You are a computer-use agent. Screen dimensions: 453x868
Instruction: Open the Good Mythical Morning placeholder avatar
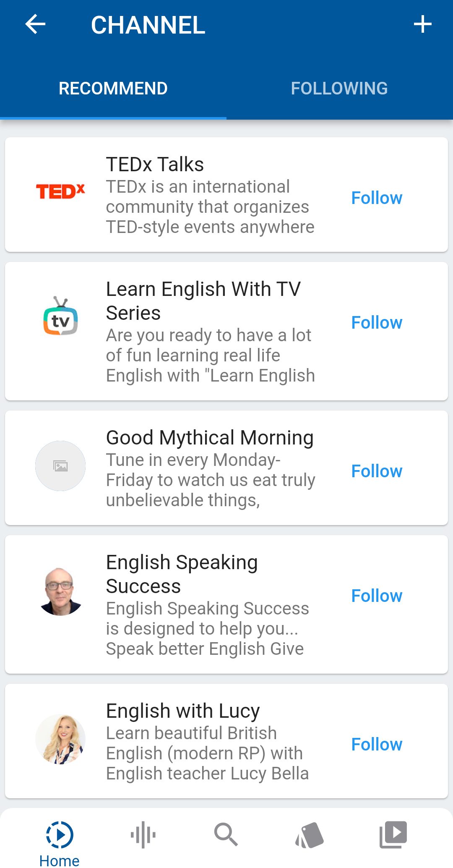[x=60, y=466]
